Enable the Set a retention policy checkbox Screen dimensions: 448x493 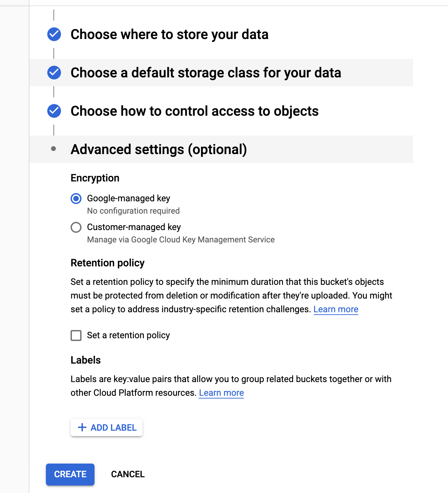point(76,336)
